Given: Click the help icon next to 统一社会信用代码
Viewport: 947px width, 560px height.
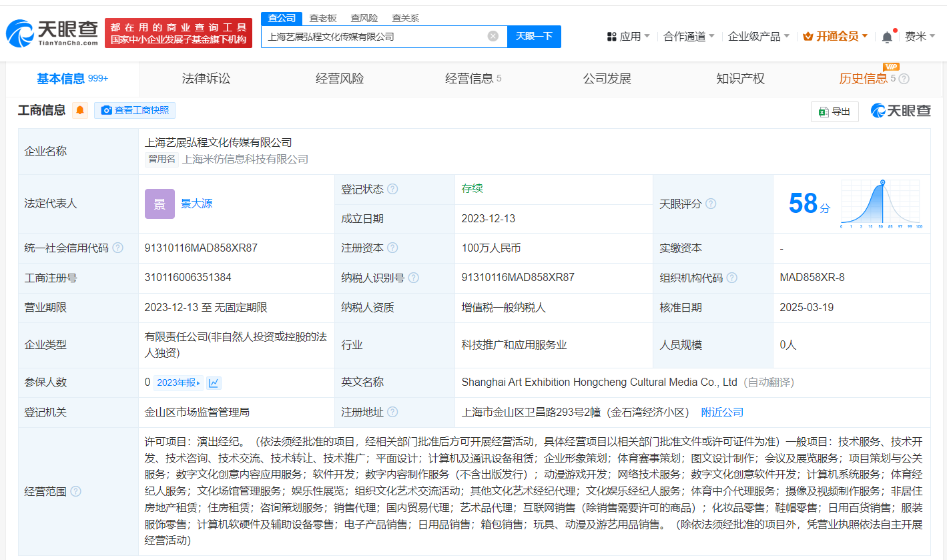Looking at the screenshot, I should click(118, 248).
